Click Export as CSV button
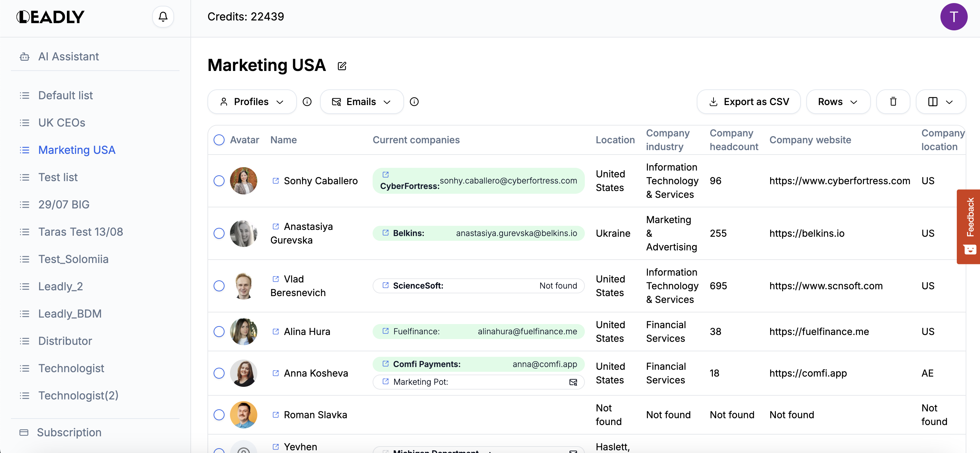 click(x=748, y=102)
